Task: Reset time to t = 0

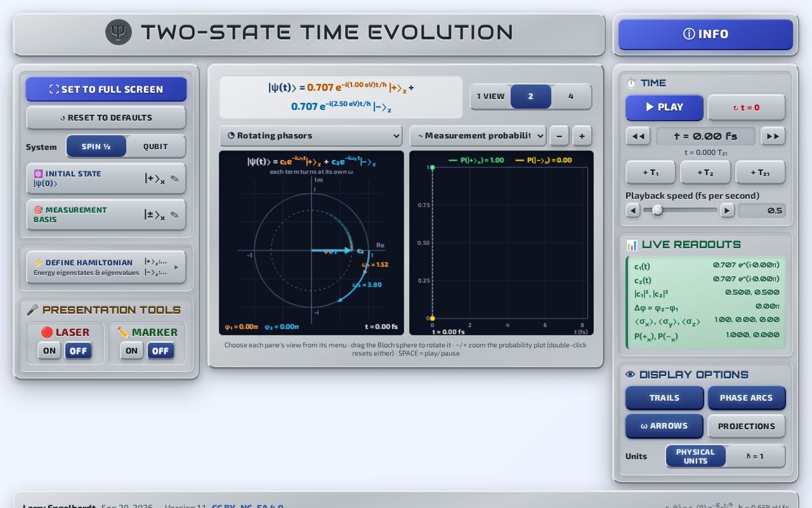Action: coord(747,107)
